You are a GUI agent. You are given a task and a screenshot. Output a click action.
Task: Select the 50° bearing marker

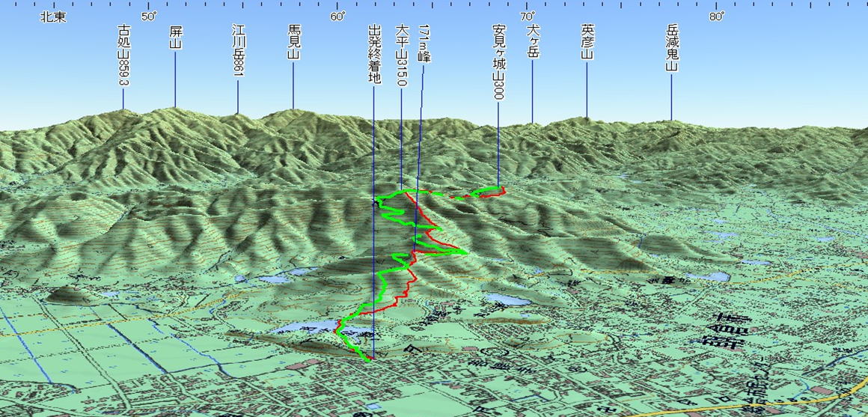click(x=148, y=16)
